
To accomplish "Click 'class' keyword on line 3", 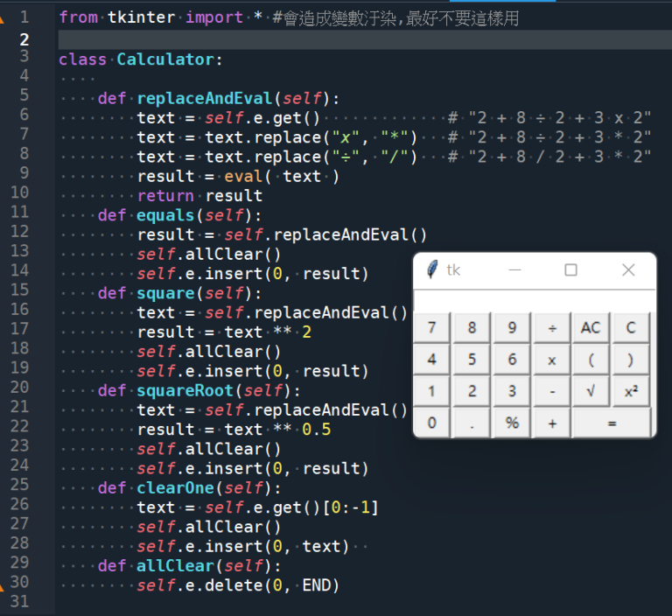I will (x=82, y=59).
